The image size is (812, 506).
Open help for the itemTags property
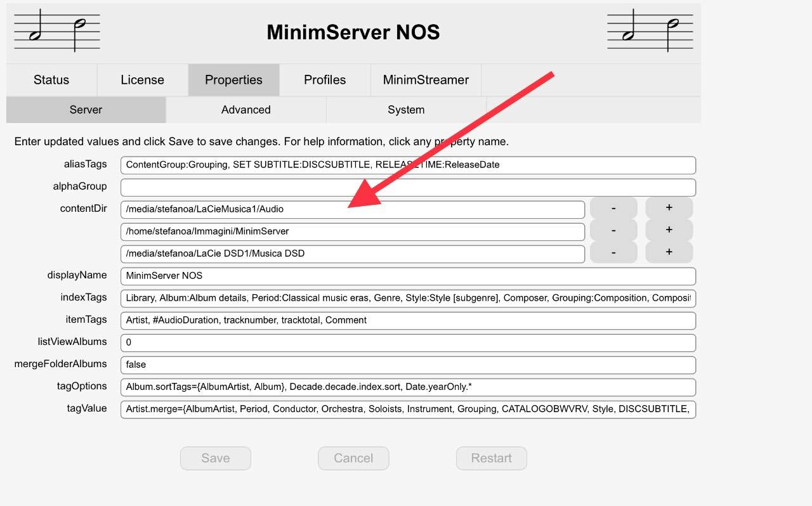(x=86, y=320)
